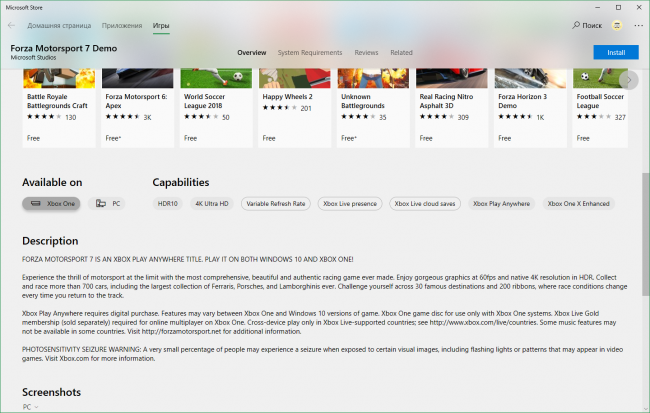
Task: Click Xbox Live cloud saves capability
Action: point(425,204)
